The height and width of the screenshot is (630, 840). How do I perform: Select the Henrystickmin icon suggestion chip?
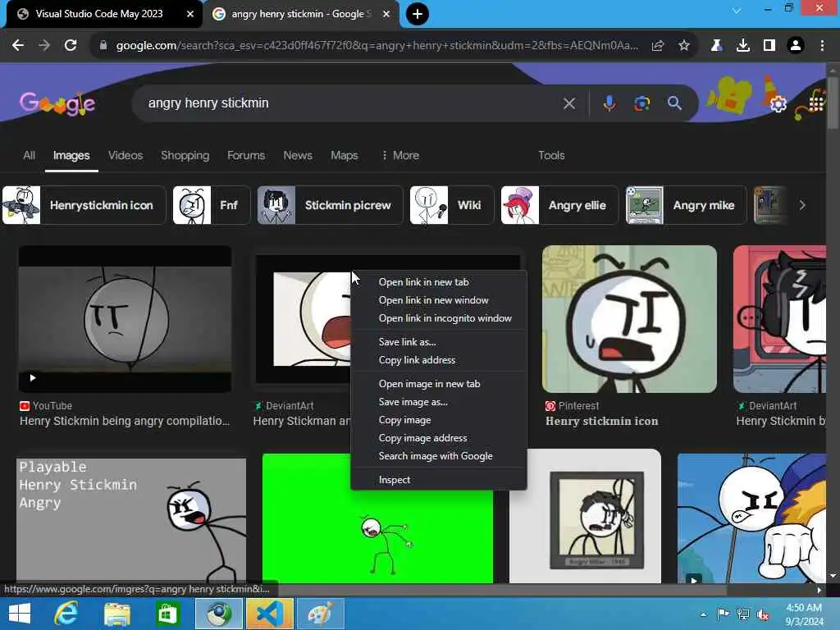coord(84,205)
